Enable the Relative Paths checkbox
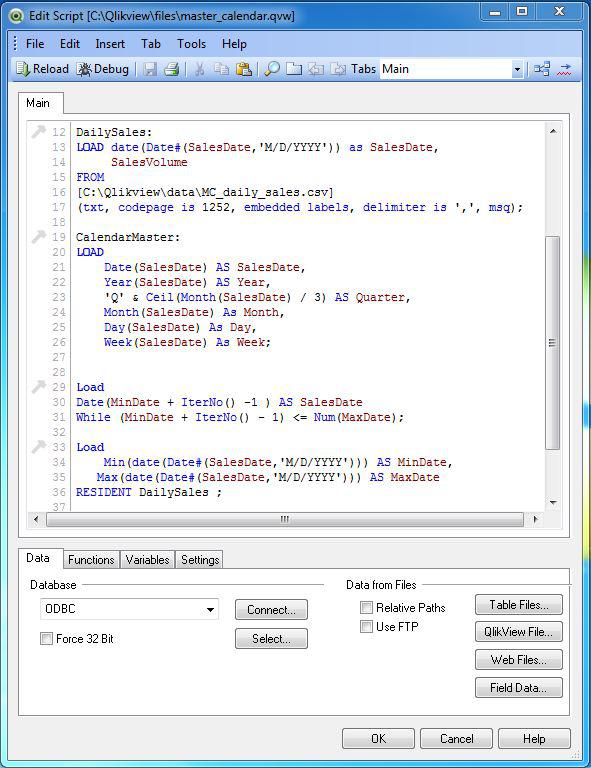 click(366, 608)
